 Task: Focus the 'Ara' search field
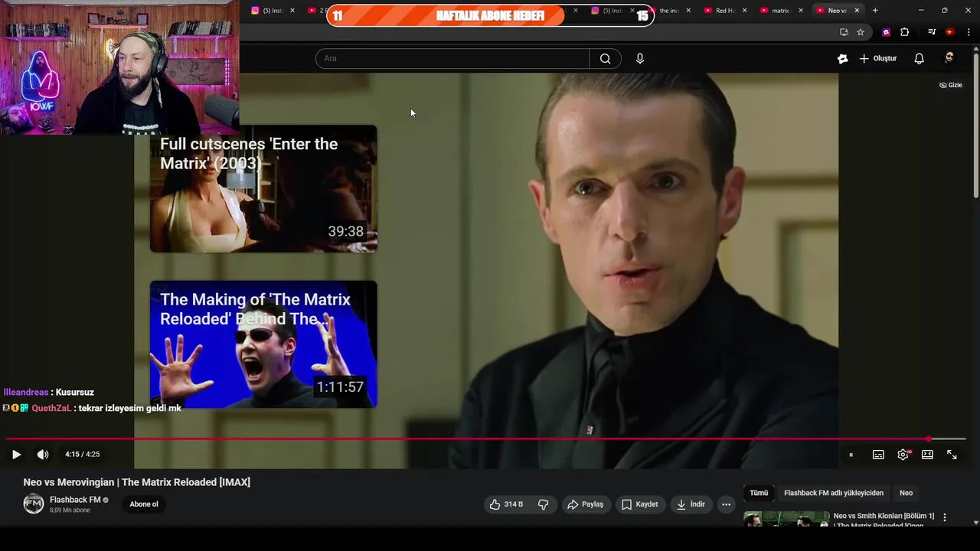click(x=452, y=59)
